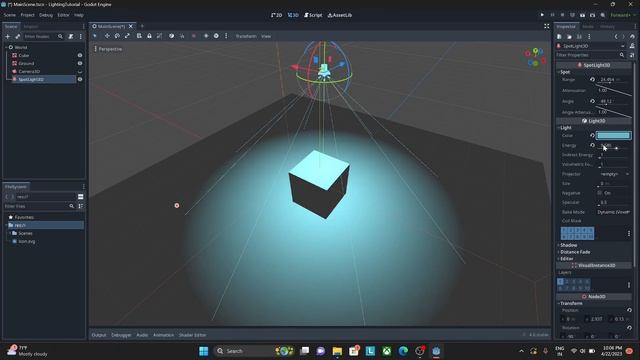Open the viewport toolbar three-dots menu

click(x=226, y=36)
